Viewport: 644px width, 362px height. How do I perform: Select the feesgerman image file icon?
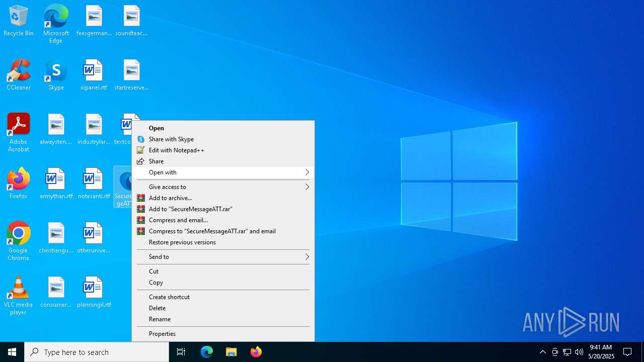tap(94, 21)
